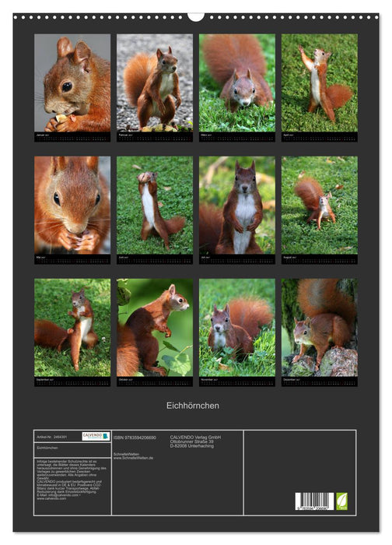392x545 pixels.
Task: Open the November squirrel sitting in grass photo
Action: tap(236, 328)
